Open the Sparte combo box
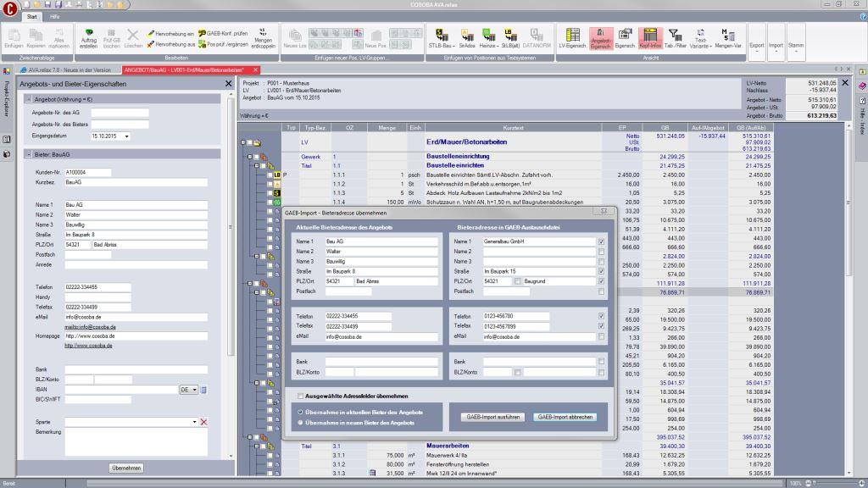The width and height of the screenshot is (868, 488). click(194, 421)
